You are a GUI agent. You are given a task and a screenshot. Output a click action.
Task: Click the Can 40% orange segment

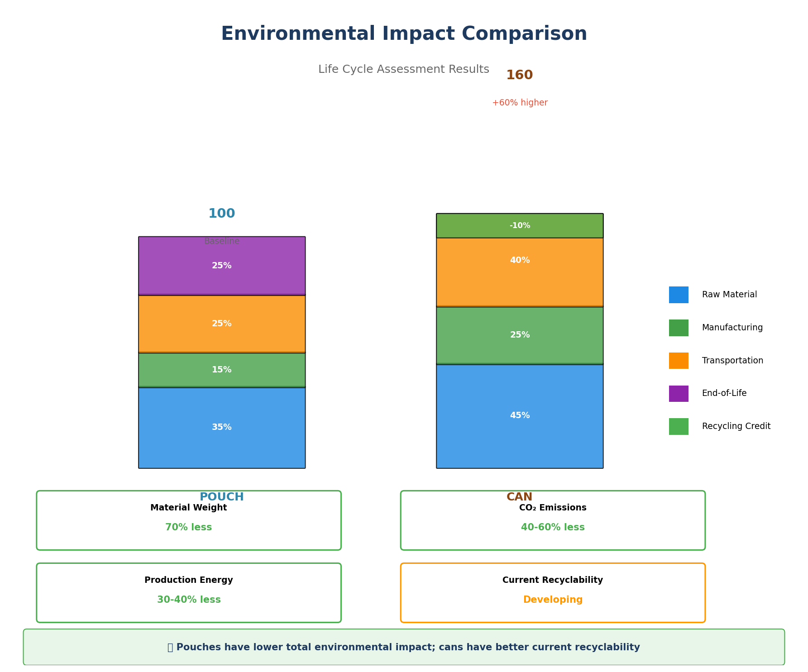[x=520, y=272]
